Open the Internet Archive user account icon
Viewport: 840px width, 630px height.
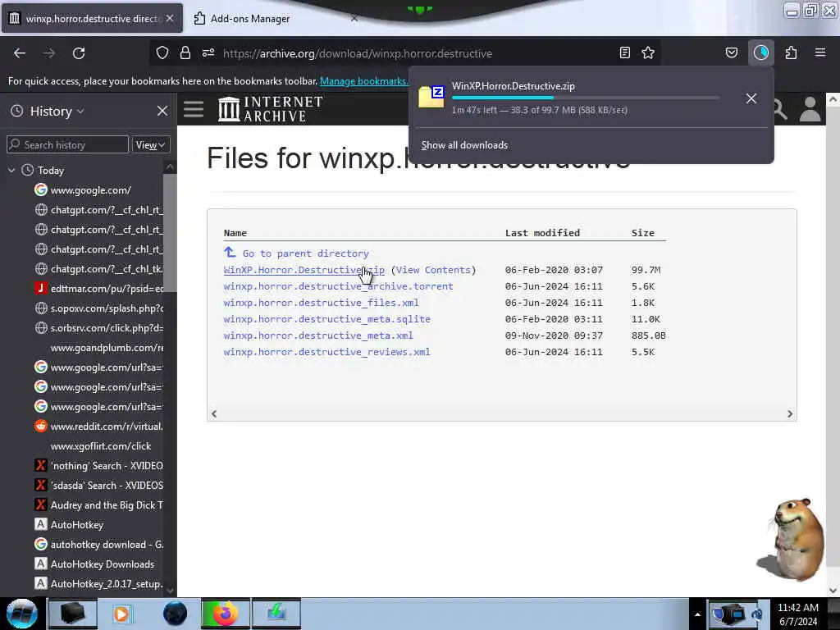pos(810,109)
